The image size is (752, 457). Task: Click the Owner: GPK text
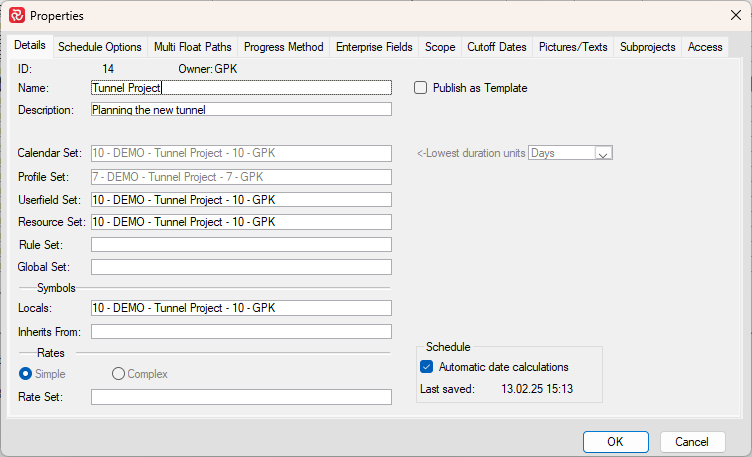tap(208, 69)
